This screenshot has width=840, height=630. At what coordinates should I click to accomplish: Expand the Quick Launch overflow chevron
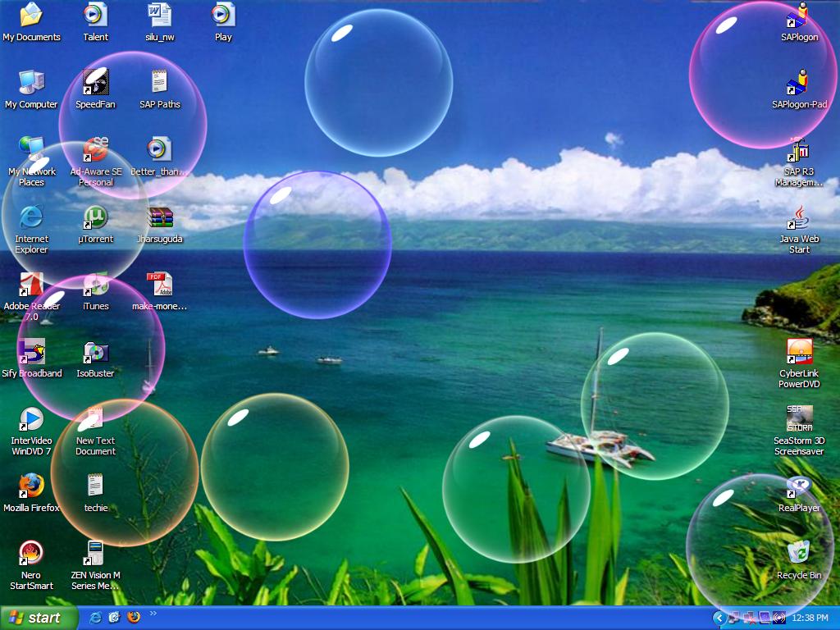tap(153, 614)
